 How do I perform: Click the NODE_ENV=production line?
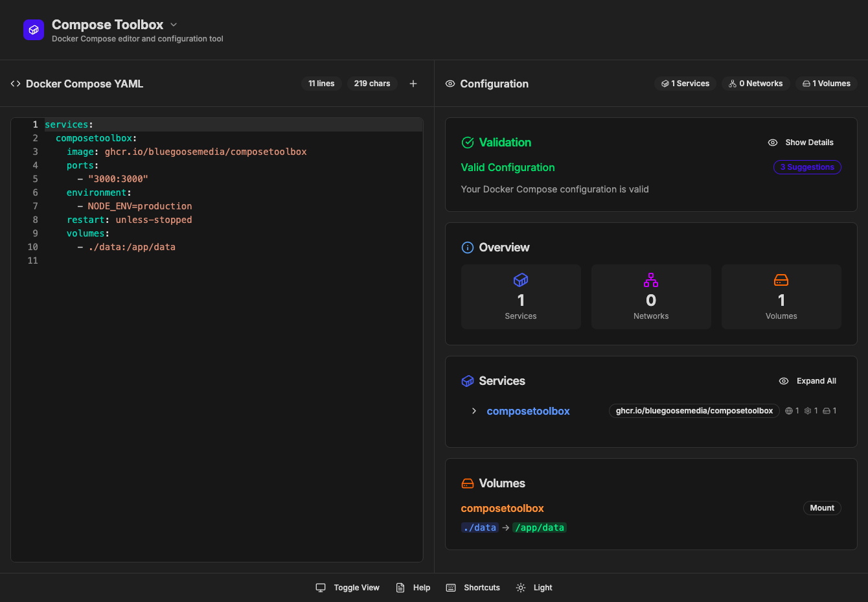click(x=135, y=206)
